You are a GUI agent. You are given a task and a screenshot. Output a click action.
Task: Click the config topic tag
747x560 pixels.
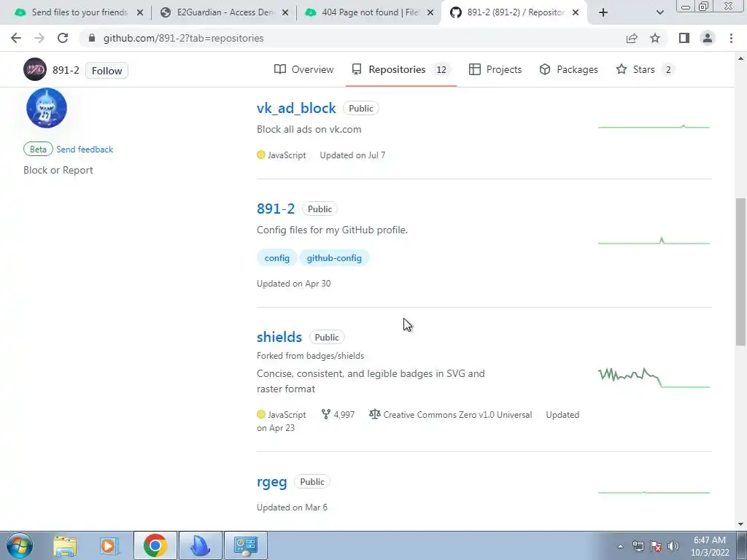click(276, 258)
